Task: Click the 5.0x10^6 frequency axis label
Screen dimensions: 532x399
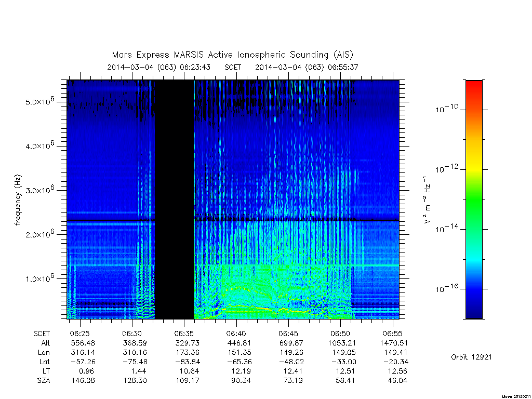Action: tap(39, 101)
